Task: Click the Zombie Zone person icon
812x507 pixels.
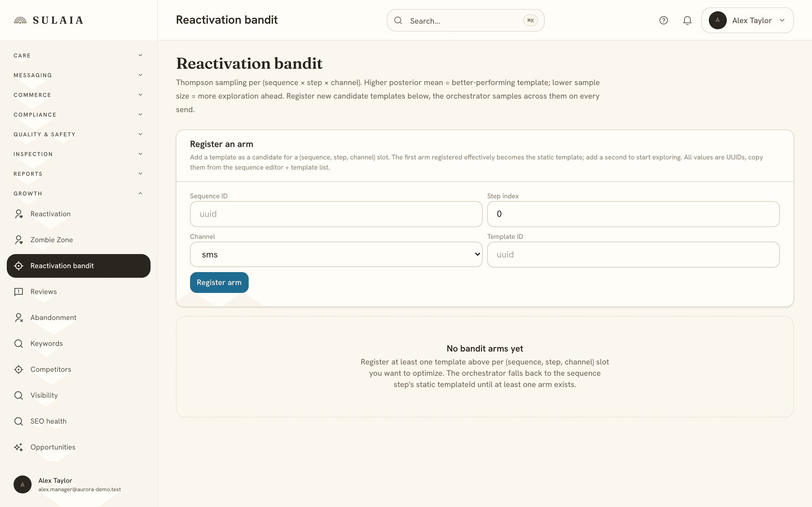Action: tap(18, 240)
